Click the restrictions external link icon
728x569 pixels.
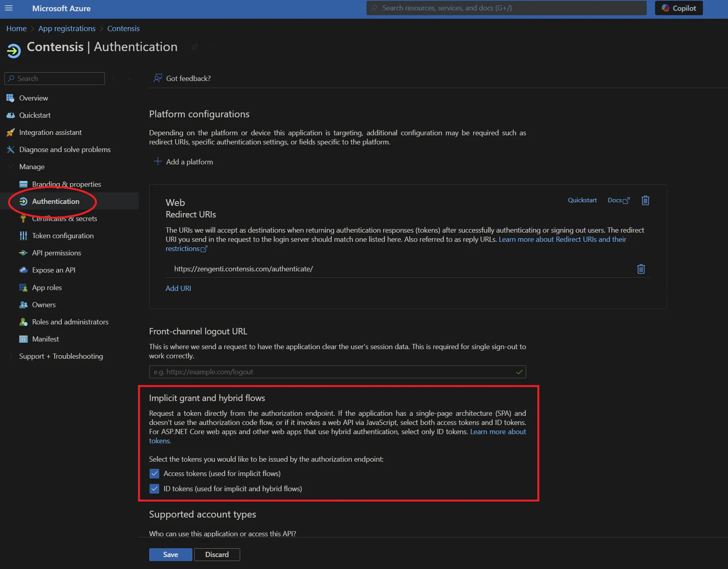204,249
